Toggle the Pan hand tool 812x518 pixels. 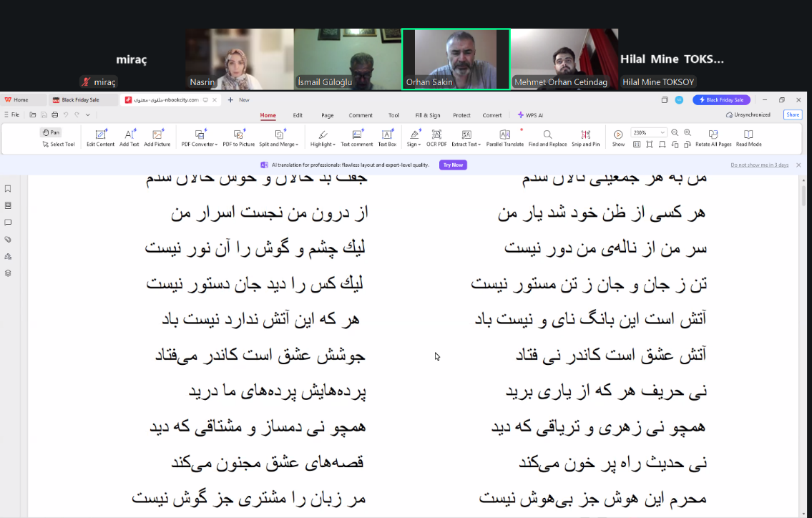click(x=50, y=132)
